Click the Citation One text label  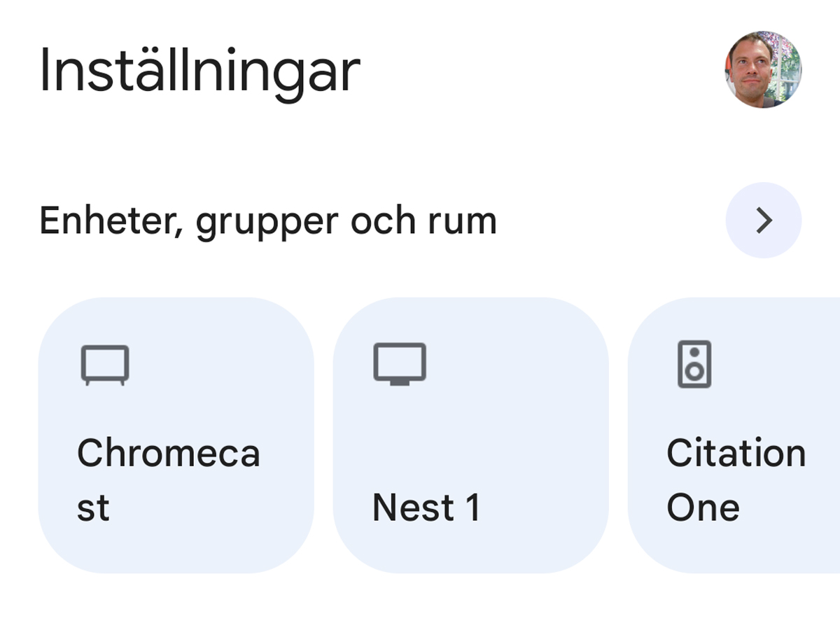tap(736, 480)
